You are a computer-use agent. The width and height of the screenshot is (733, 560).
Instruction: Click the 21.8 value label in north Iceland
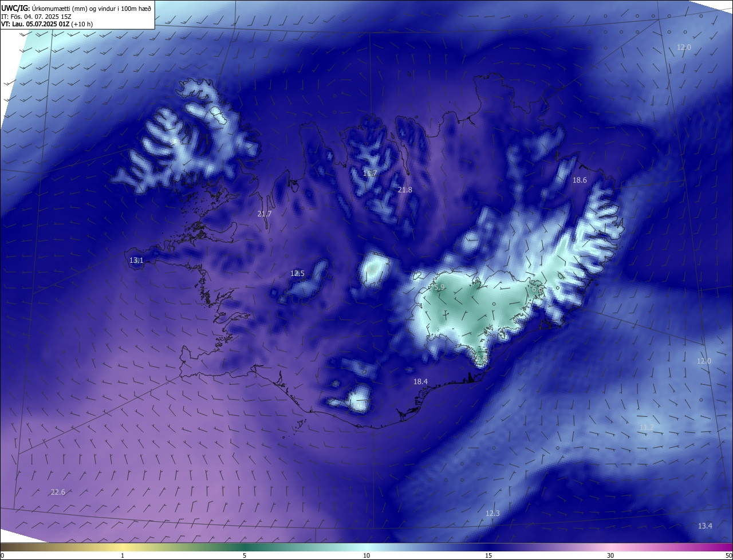pos(405,190)
